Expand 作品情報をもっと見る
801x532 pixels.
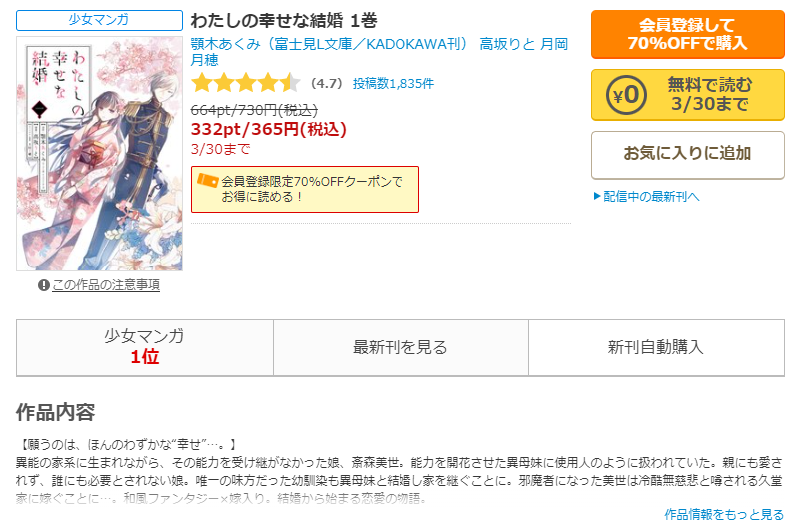tap(724, 515)
